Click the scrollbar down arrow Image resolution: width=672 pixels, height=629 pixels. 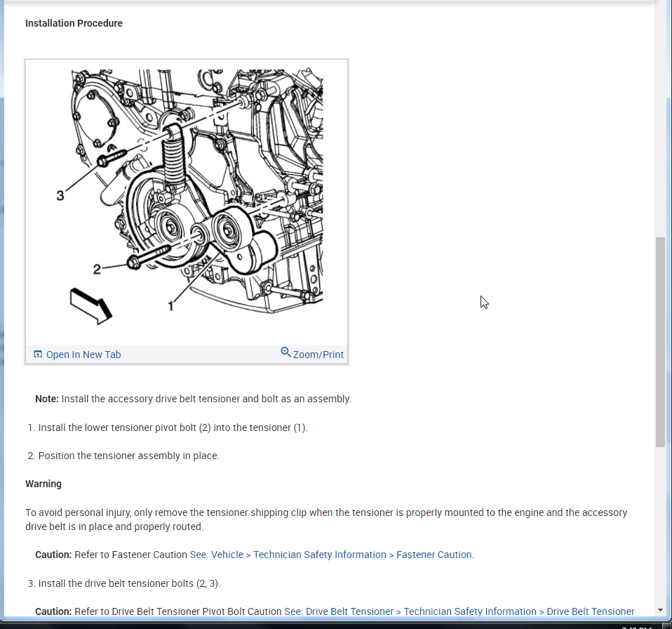[x=660, y=610]
